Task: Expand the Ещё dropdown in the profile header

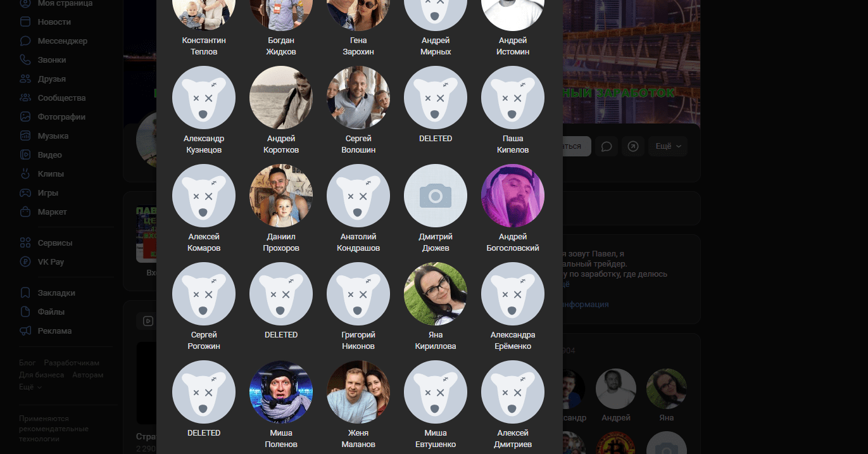Action: 668,146
